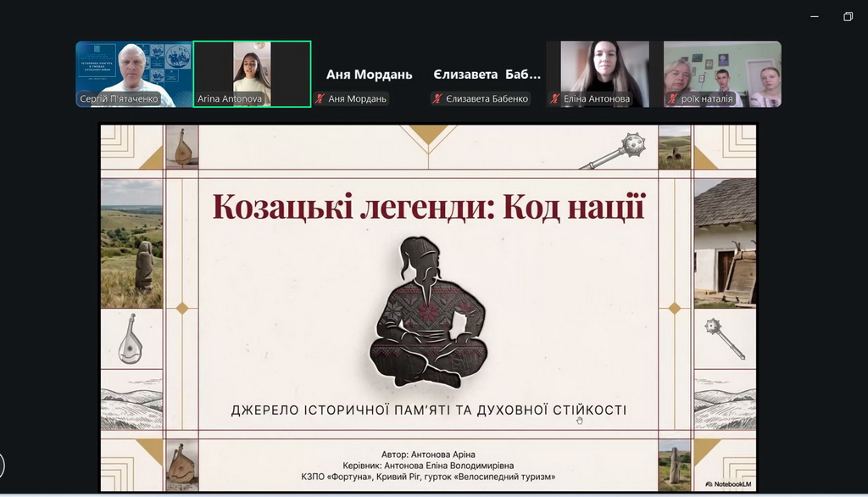Minimize the meeting window
The height and width of the screenshot is (497, 868).
pos(815,16)
